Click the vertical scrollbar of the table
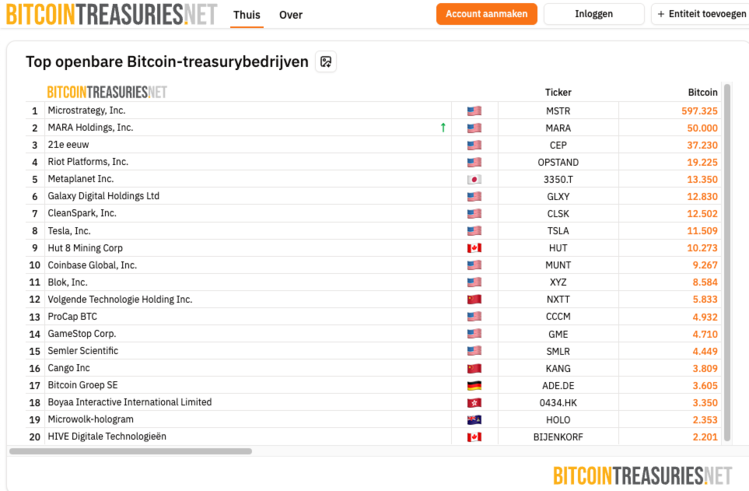 (727, 263)
